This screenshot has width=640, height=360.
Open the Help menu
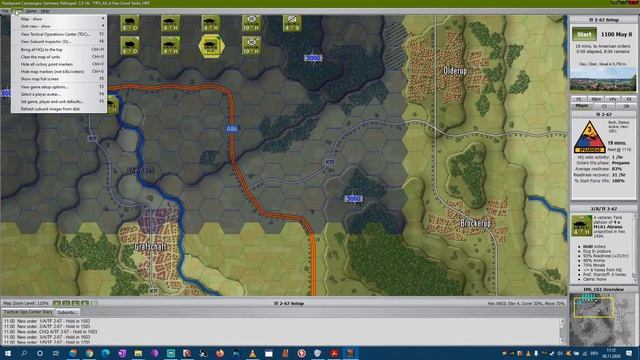click(x=45, y=11)
